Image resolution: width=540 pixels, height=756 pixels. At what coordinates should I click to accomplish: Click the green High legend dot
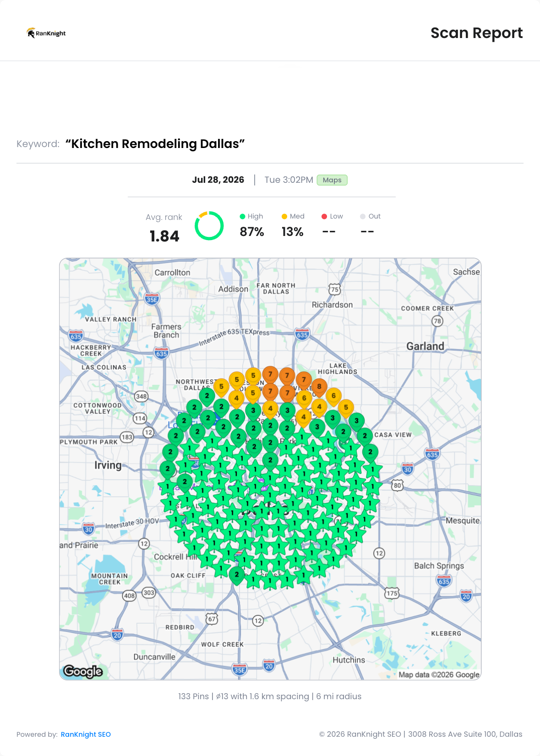click(243, 217)
